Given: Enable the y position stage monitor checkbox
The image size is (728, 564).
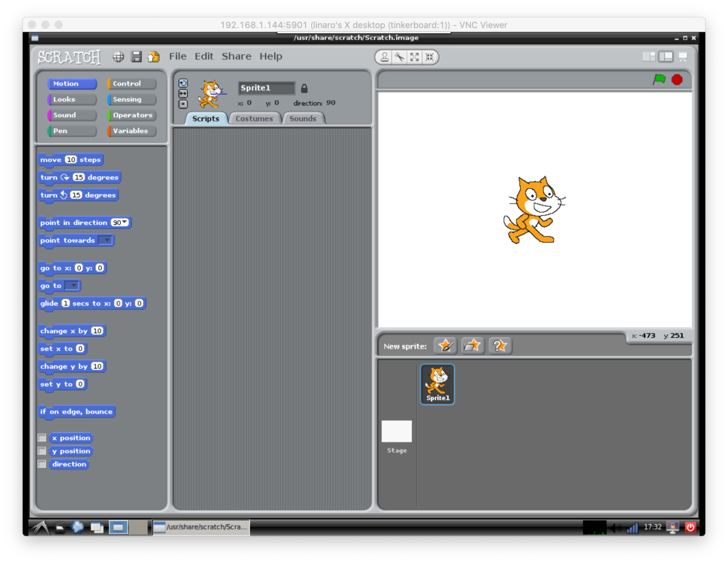Looking at the screenshot, I should click(x=42, y=451).
